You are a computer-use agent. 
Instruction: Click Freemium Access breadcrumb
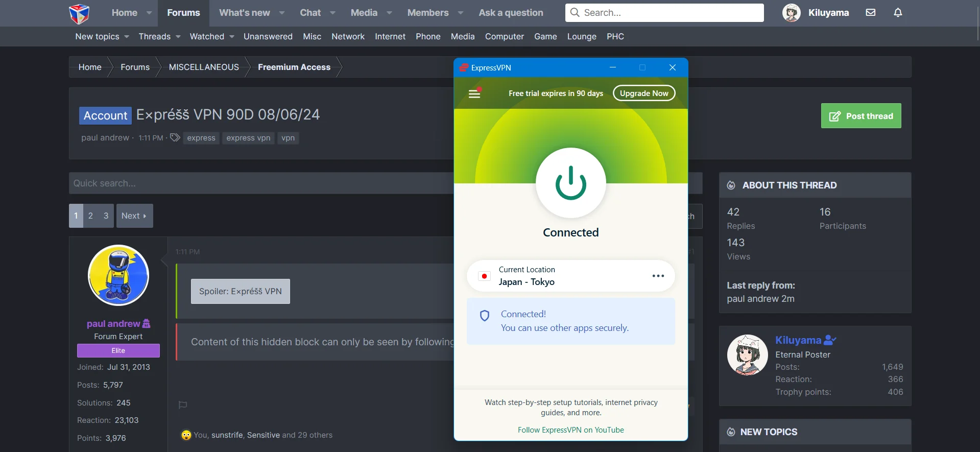(294, 67)
